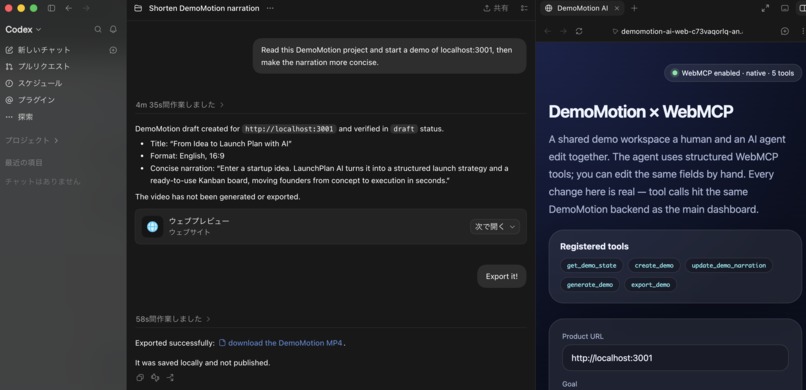Click the plus icon beside 新しいチャット

(x=113, y=50)
